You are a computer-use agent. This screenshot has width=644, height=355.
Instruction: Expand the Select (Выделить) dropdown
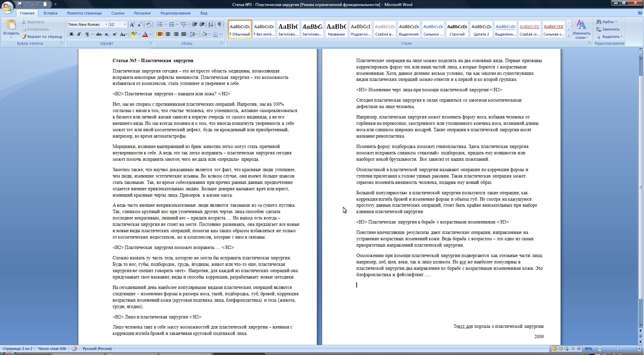(x=622, y=37)
